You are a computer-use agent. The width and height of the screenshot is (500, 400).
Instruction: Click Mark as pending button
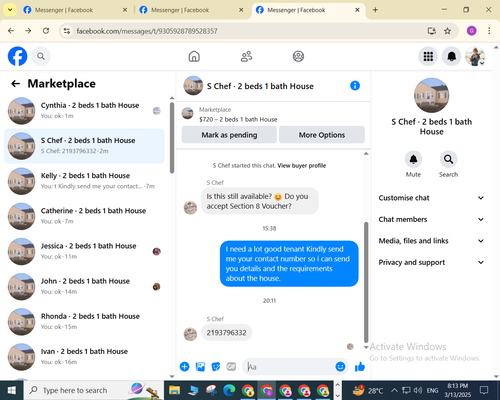(229, 135)
